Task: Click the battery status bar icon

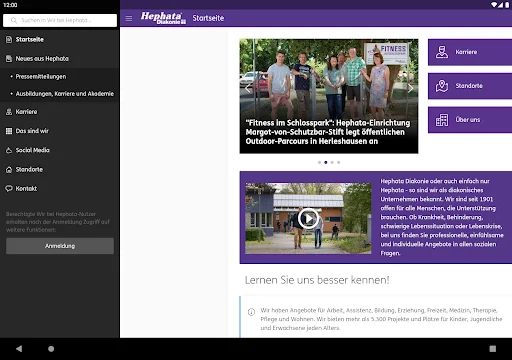Action: click(x=508, y=5)
